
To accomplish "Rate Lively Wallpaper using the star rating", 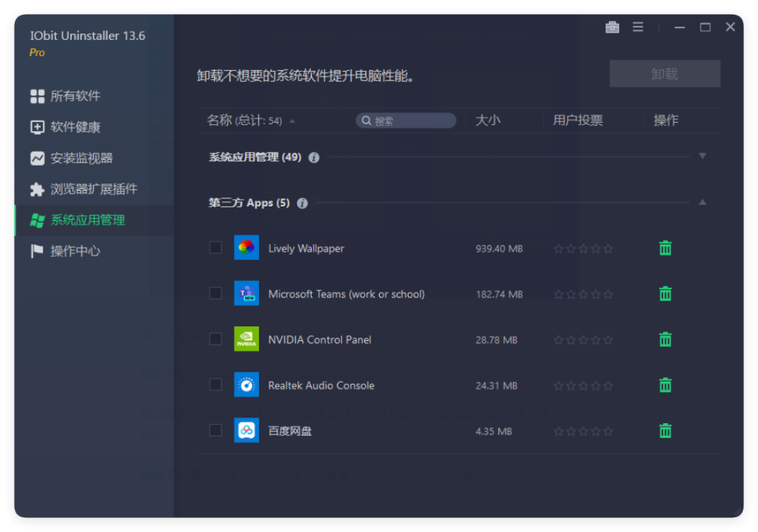I will (x=583, y=249).
